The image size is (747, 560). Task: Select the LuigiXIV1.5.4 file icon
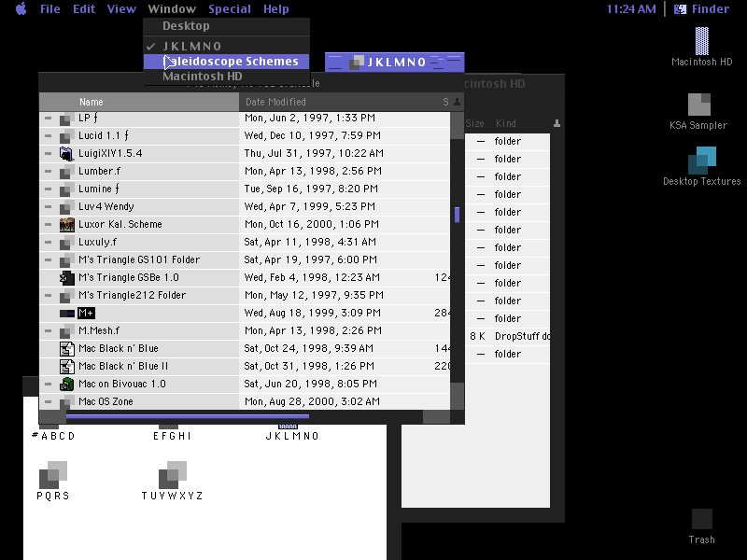(66, 154)
